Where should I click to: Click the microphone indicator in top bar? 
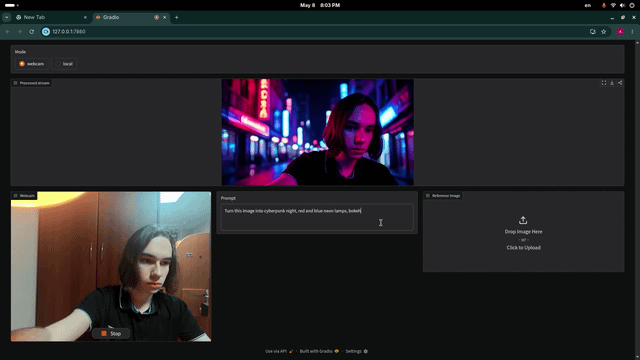click(604, 5)
